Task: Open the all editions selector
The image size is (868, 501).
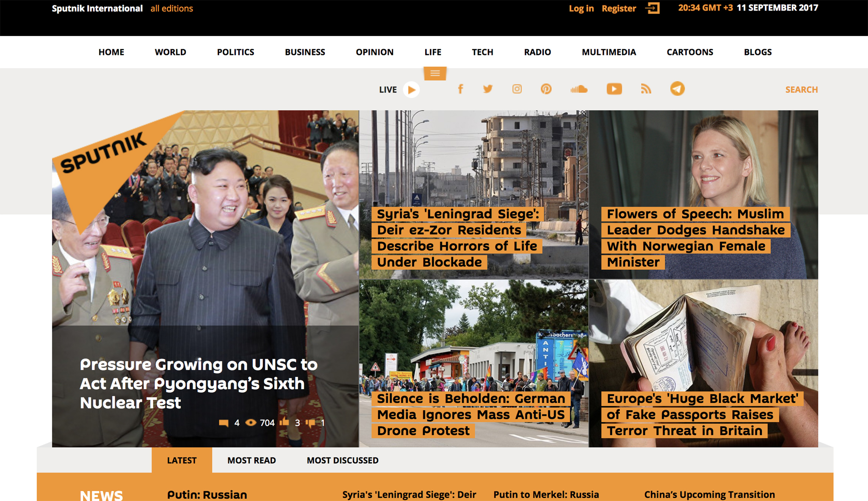Action: [x=172, y=8]
